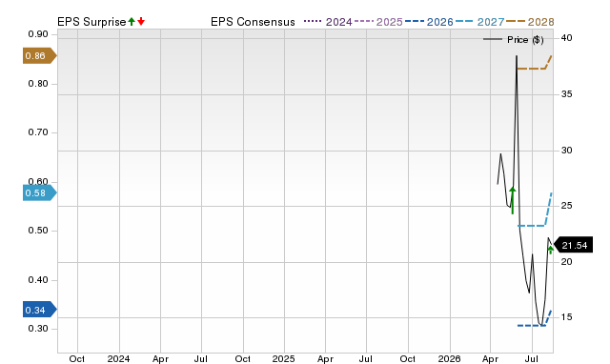Viewport: 610px width, 364px height.
Task: Click the black 21.54 current price tag
Action: [573, 245]
